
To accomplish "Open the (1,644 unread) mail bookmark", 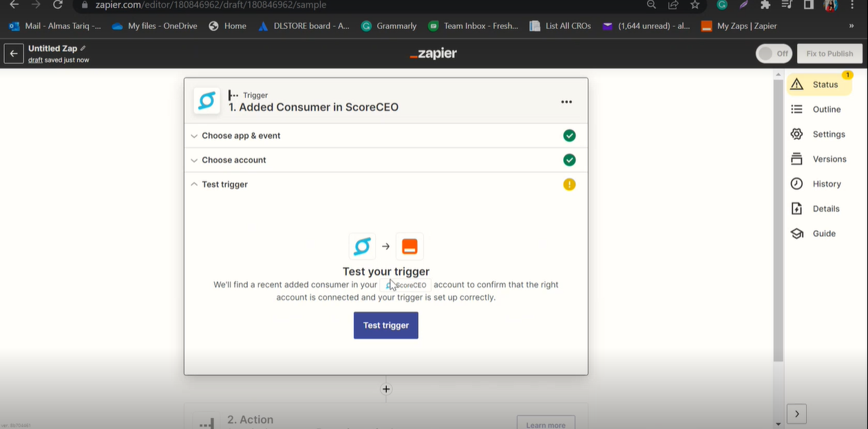I will (646, 25).
